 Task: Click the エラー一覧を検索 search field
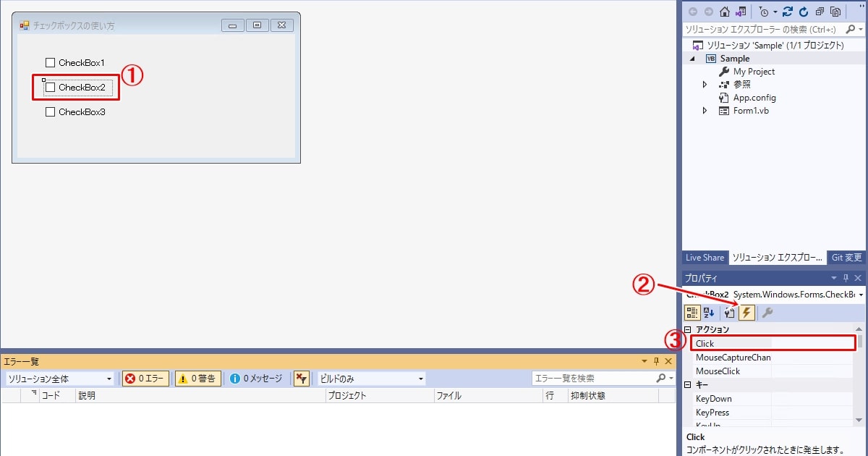pyautogui.click(x=593, y=379)
